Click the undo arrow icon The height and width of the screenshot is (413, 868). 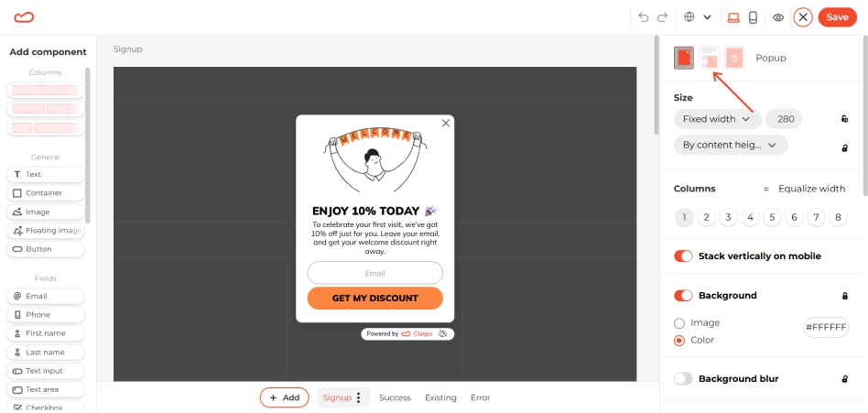(x=644, y=17)
